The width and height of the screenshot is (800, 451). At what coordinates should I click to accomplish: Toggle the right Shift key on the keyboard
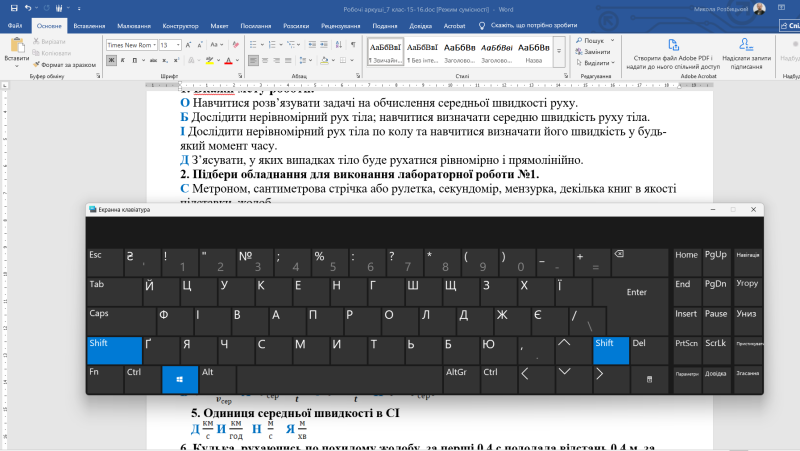611,350
